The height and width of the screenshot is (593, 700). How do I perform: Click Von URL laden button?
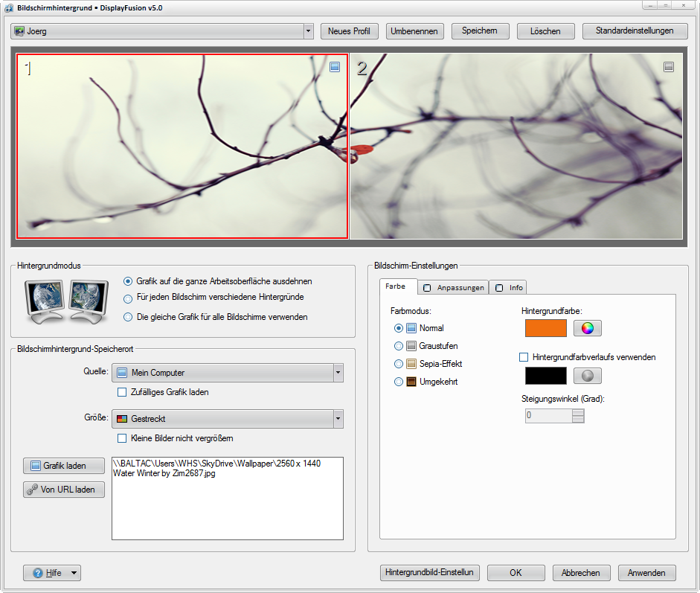tap(64, 490)
